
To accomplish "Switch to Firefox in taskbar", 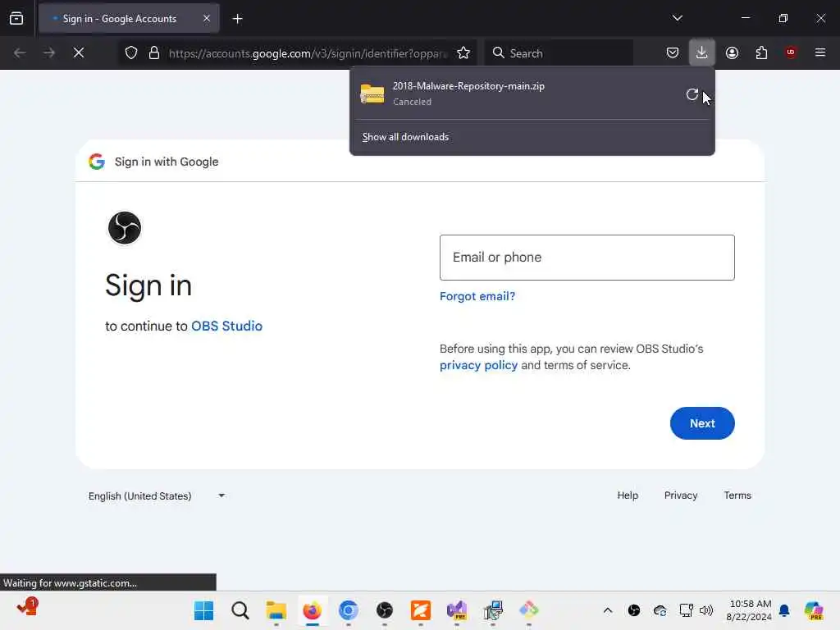I will tap(313, 610).
